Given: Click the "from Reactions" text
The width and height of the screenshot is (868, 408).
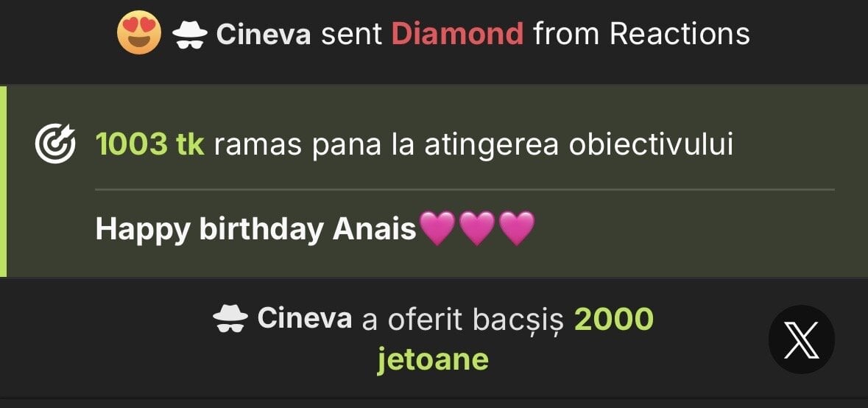Looking at the screenshot, I should click(641, 34).
